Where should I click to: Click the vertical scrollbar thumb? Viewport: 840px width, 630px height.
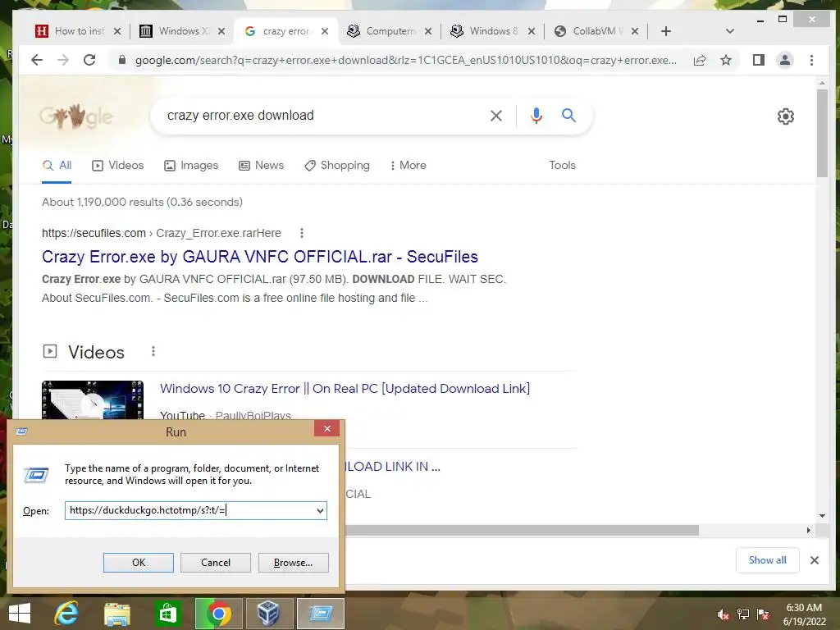822,133
